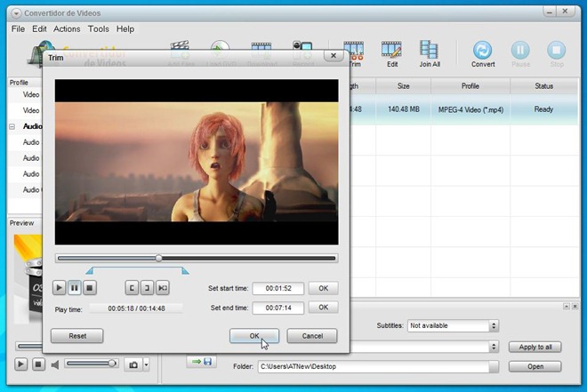
Task: Cancel the Trim dialog
Action: pyautogui.click(x=312, y=336)
